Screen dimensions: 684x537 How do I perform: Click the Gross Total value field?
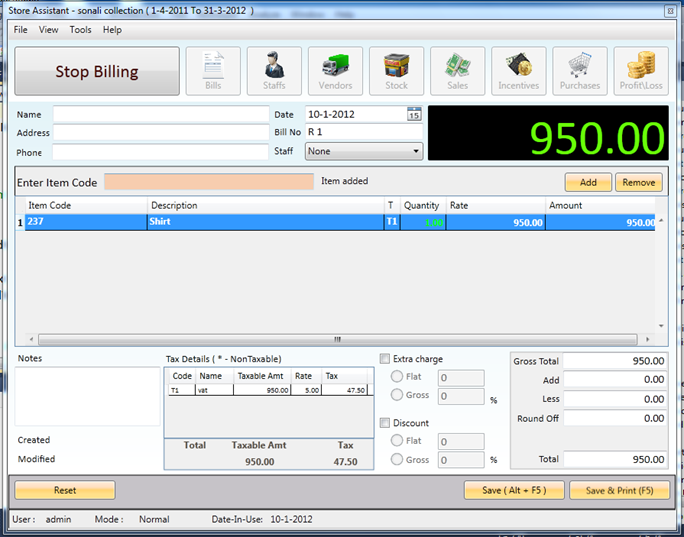click(615, 361)
